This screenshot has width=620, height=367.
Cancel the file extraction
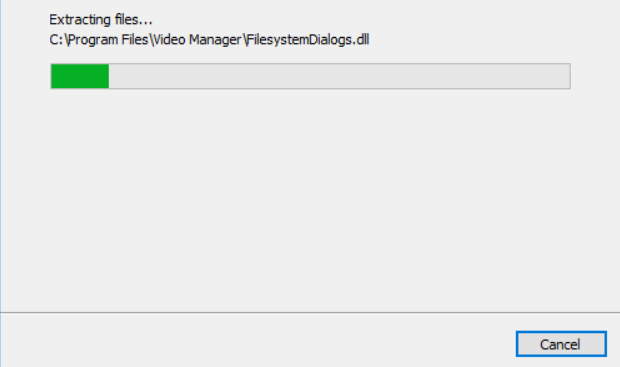coord(561,344)
